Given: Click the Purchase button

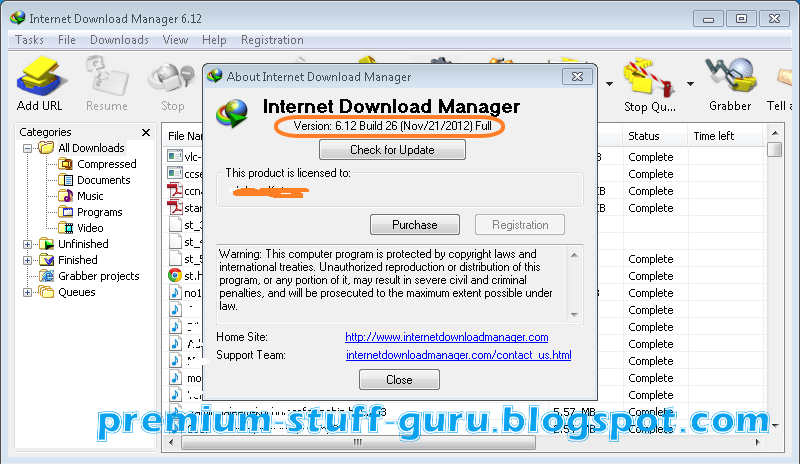Looking at the screenshot, I should click(x=415, y=225).
